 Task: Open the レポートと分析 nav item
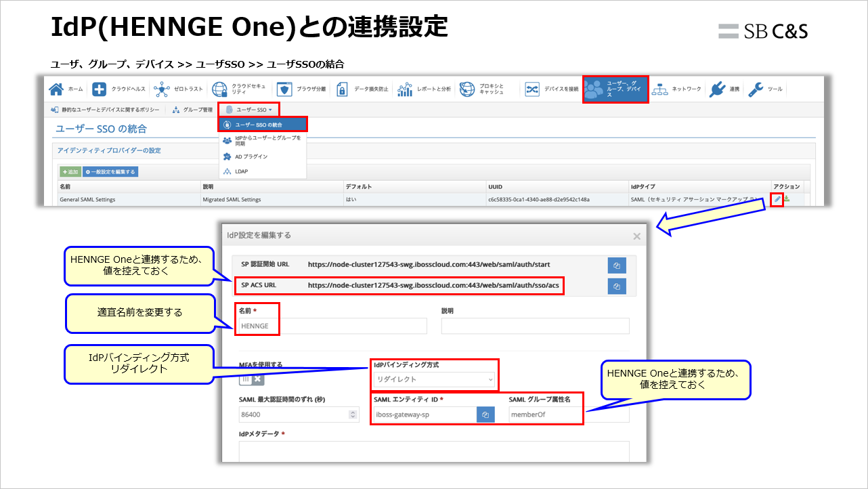[x=425, y=89]
